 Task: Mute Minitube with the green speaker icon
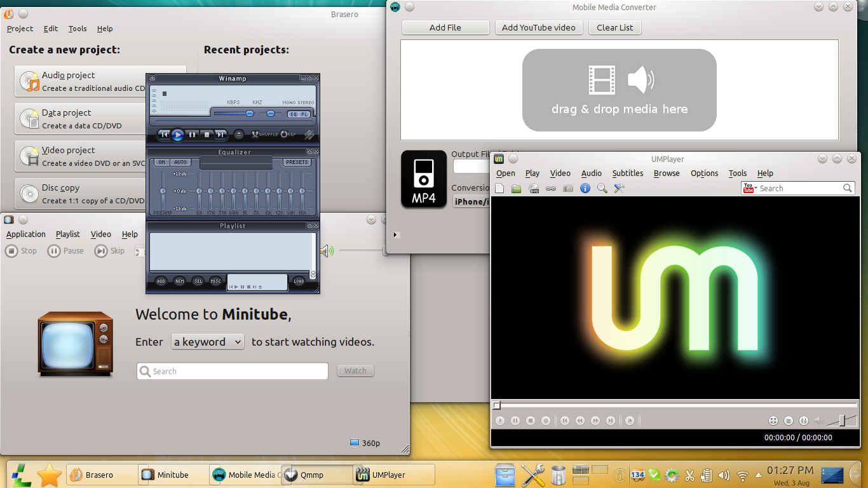pyautogui.click(x=327, y=251)
